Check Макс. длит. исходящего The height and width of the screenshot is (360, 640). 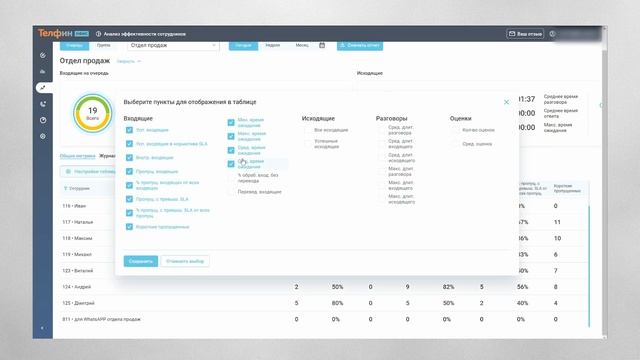point(382,199)
